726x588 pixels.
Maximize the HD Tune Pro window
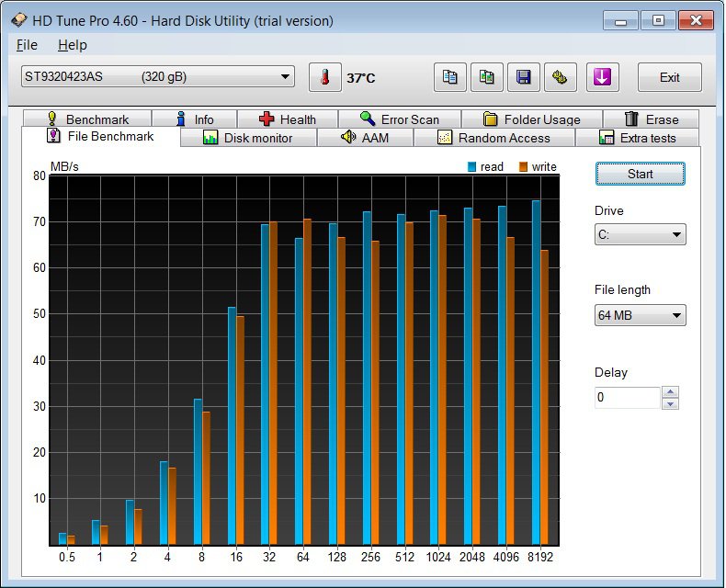[658, 21]
